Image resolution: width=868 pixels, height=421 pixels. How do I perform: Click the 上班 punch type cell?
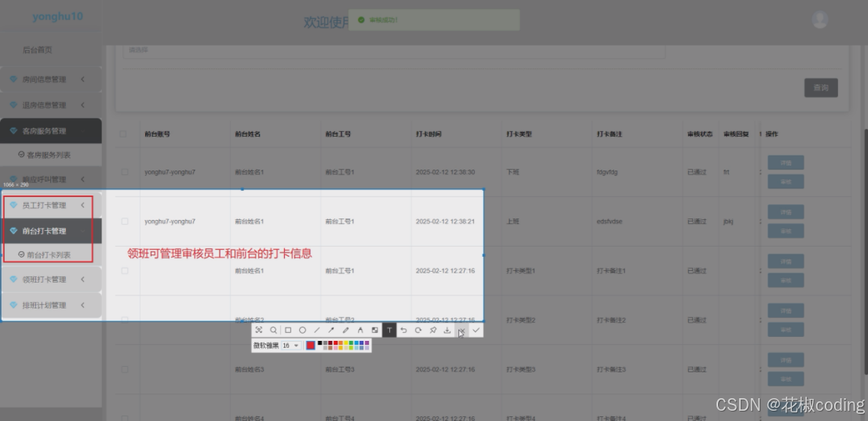pos(512,221)
